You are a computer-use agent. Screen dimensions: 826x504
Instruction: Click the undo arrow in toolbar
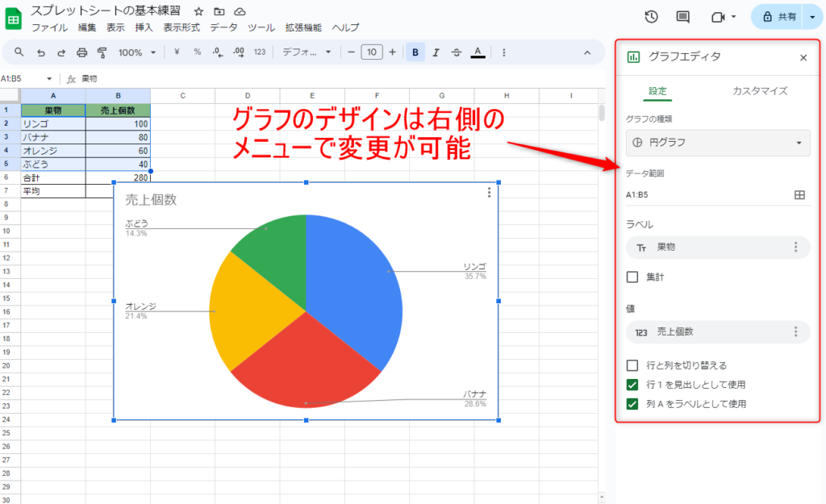click(40, 52)
